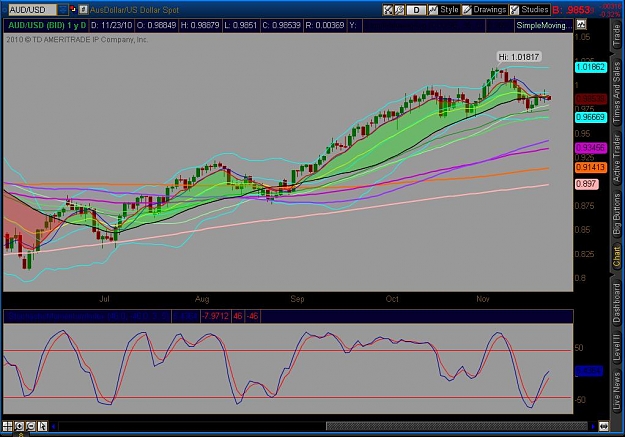This screenshot has height=437, width=625.
Task: Click the zoom out magnifier icon
Action: tap(31, 426)
